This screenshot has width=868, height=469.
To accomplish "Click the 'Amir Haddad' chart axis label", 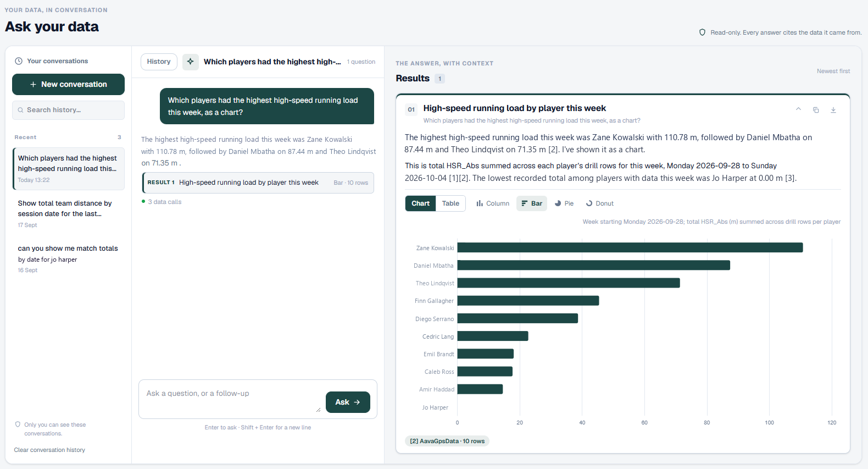I will pyautogui.click(x=437, y=389).
